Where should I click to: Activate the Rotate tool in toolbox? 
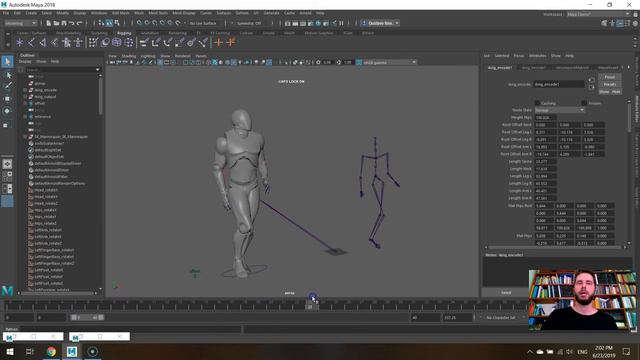point(7,111)
